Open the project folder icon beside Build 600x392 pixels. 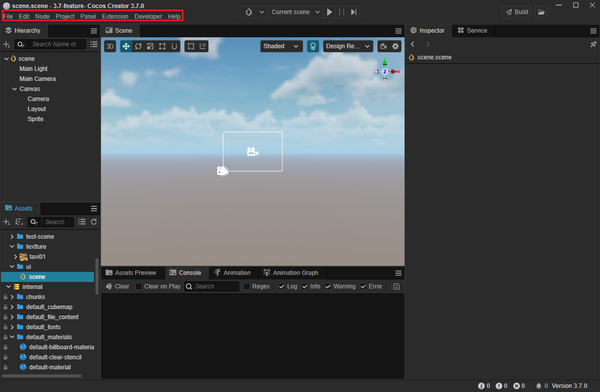pos(541,12)
